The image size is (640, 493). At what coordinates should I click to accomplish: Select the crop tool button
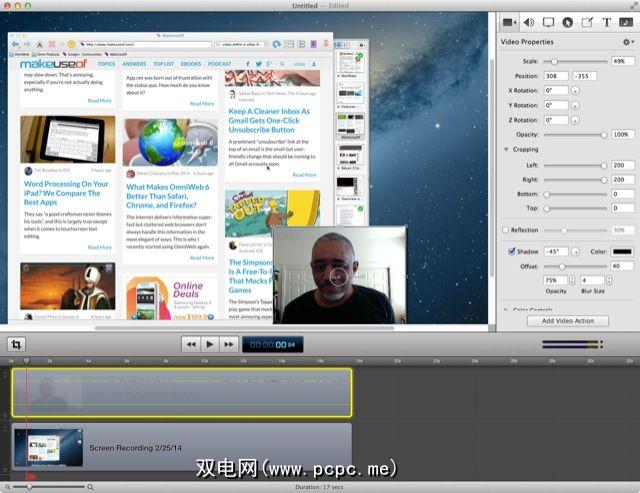(x=17, y=344)
